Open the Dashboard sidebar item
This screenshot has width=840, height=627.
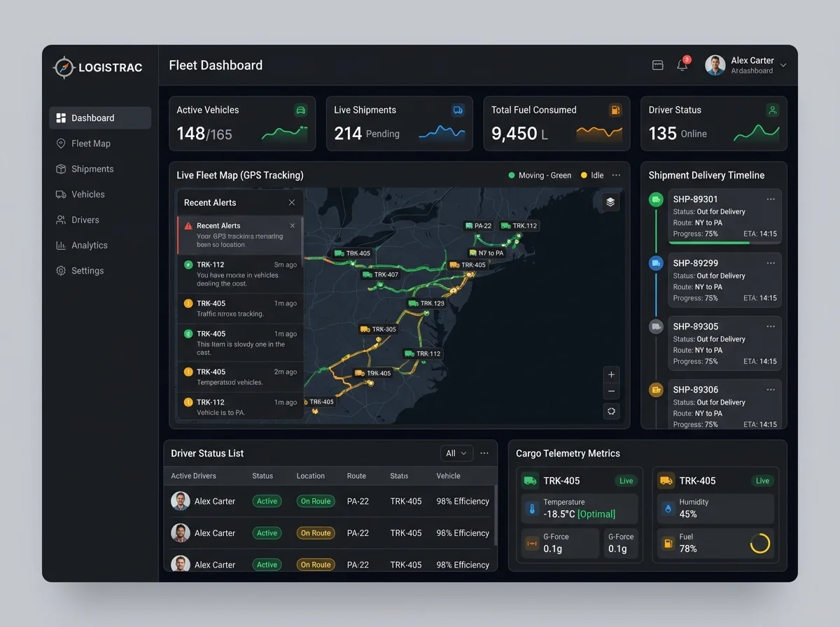100,118
